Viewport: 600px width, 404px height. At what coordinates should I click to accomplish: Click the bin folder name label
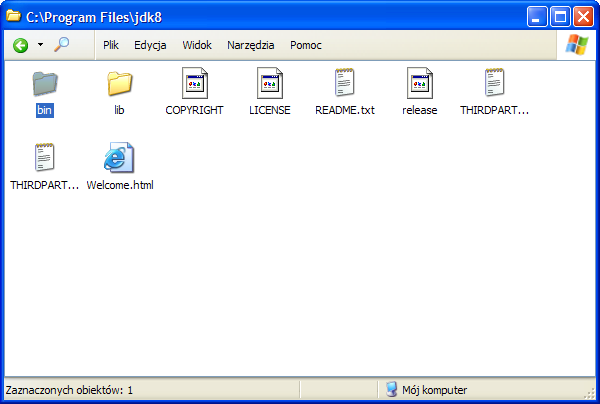(x=44, y=110)
